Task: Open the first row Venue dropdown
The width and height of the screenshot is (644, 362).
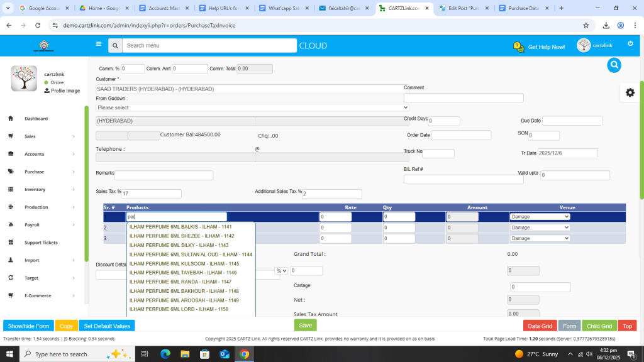Action: [540, 216]
